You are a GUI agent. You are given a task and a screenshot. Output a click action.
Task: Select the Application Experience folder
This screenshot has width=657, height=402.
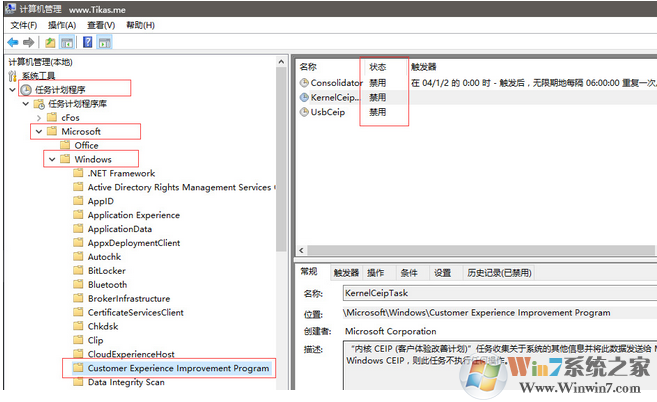click(x=134, y=215)
